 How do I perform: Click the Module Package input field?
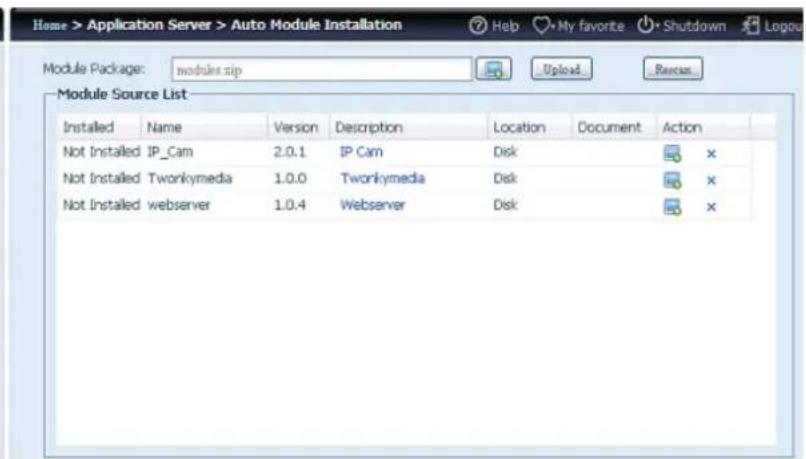[322, 69]
